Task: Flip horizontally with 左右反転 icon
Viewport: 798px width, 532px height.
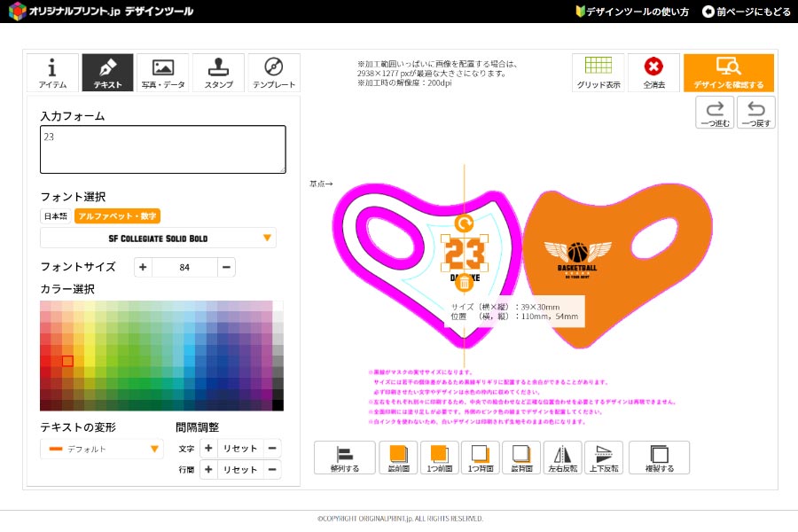Action: [x=562, y=458]
